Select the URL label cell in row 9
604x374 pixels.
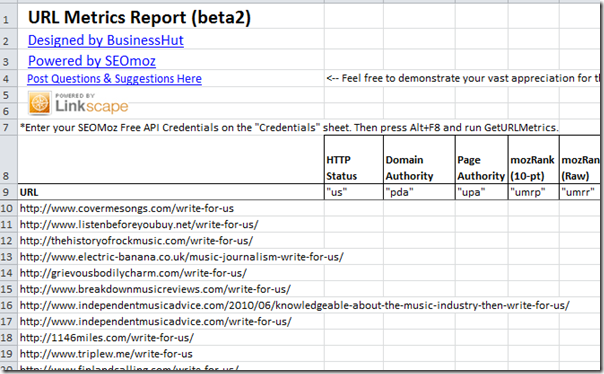coord(171,192)
